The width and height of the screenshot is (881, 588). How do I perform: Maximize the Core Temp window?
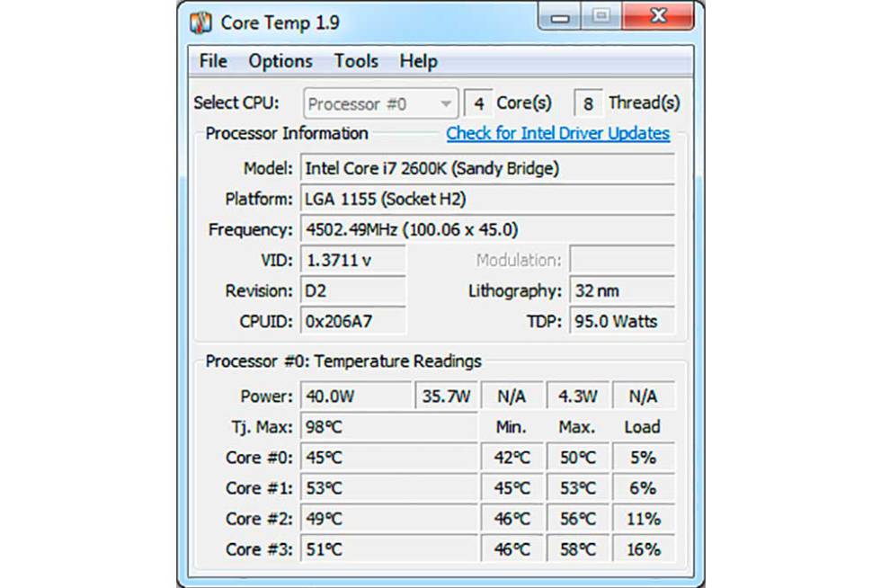(601, 16)
